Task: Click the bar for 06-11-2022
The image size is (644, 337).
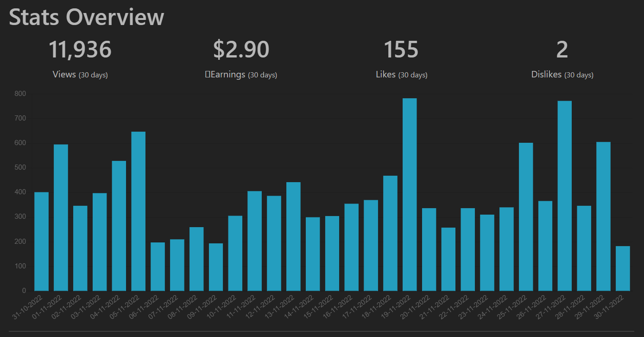Action: tap(158, 267)
